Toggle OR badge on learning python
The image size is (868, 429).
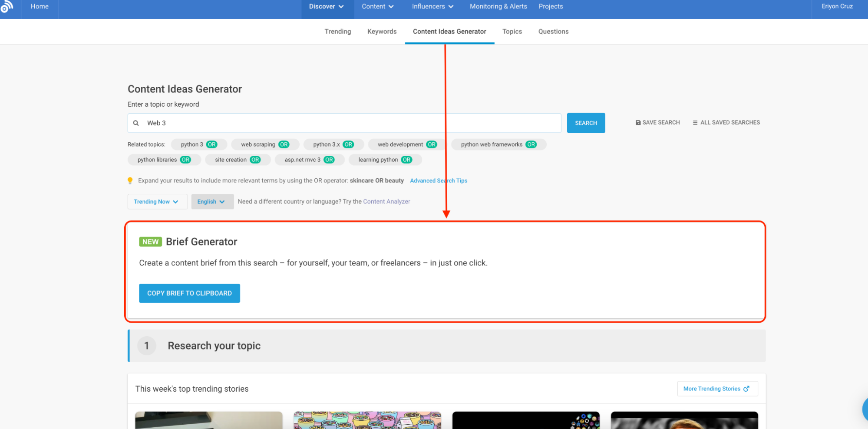(406, 160)
